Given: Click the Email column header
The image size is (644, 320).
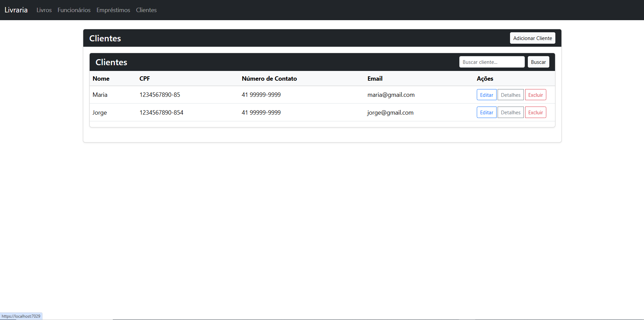Looking at the screenshot, I should [x=375, y=79].
